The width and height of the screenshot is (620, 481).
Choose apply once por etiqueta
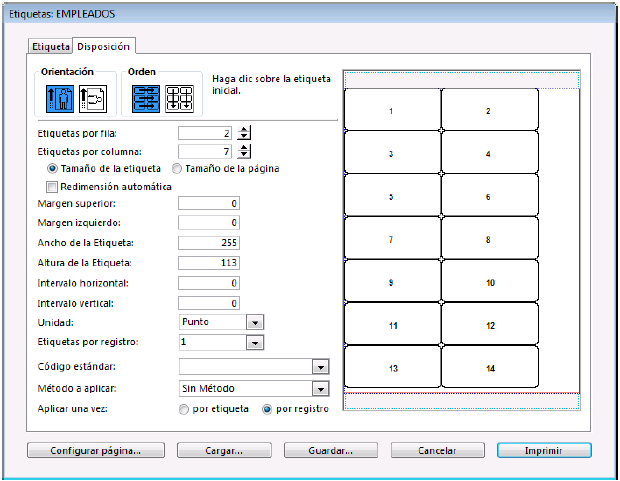(x=183, y=410)
